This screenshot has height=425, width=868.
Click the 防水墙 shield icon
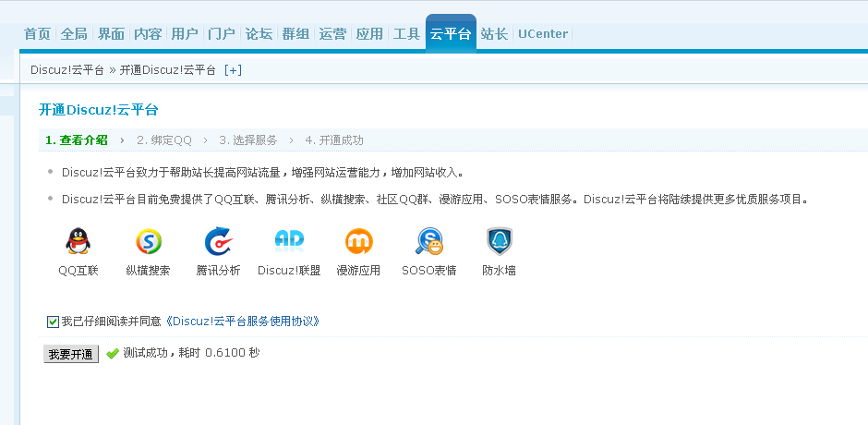pos(500,241)
